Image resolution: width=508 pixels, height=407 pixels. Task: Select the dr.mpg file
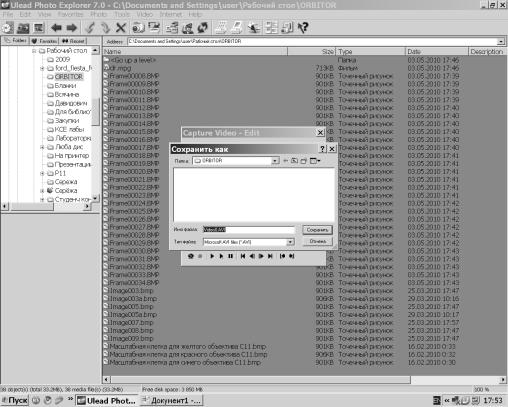[120, 68]
